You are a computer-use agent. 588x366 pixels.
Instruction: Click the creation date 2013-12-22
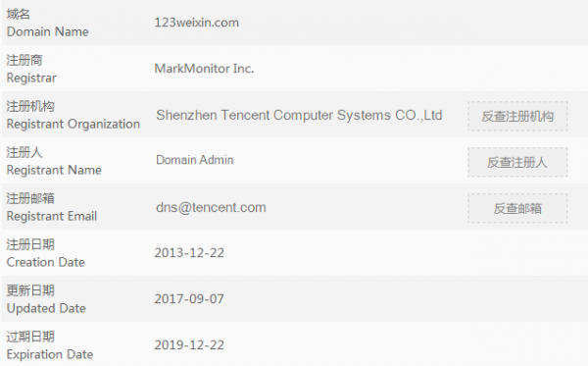click(x=189, y=252)
